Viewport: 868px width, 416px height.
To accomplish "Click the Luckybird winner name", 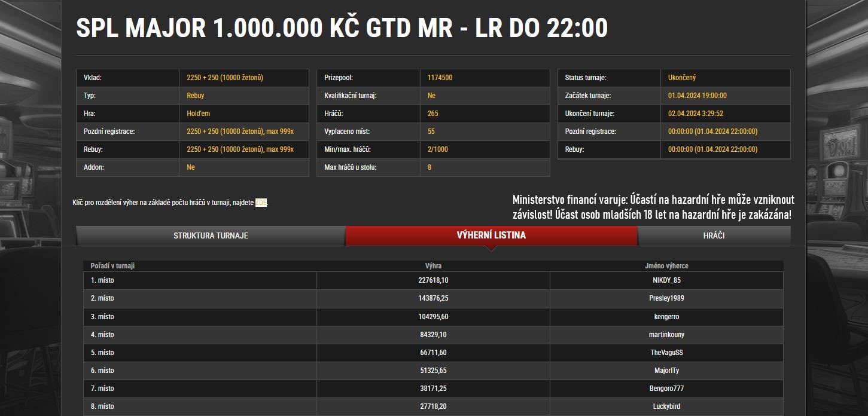I will (x=666, y=406).
